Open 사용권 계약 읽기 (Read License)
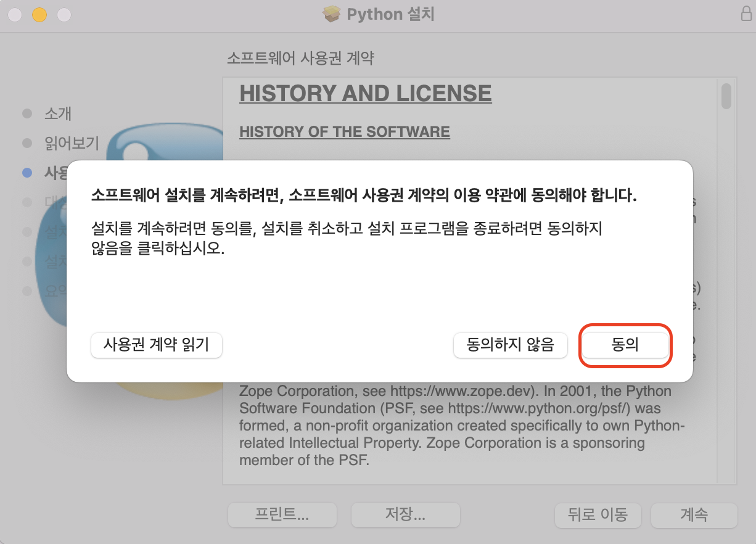 point(157,345)
